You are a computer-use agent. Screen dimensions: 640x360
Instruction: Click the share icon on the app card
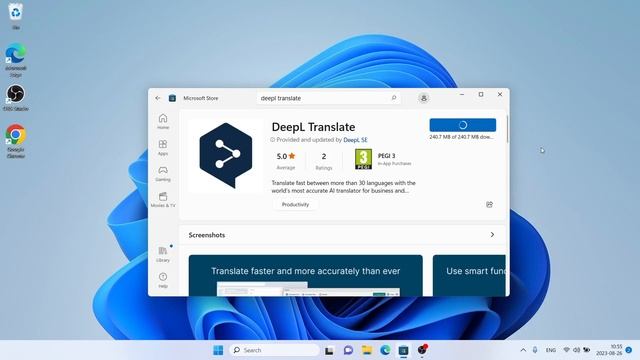[x=489, y=204]
